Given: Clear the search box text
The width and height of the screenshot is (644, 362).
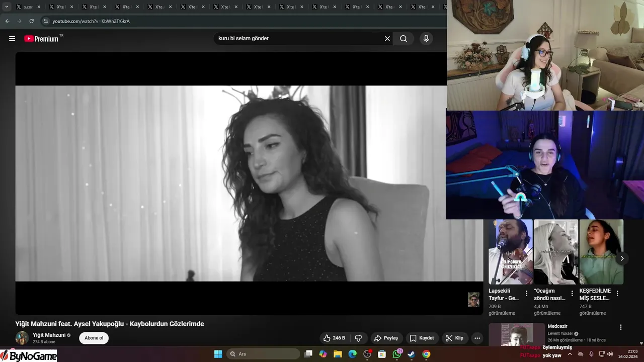Looking at the screenshot, I should pos(387,39).
